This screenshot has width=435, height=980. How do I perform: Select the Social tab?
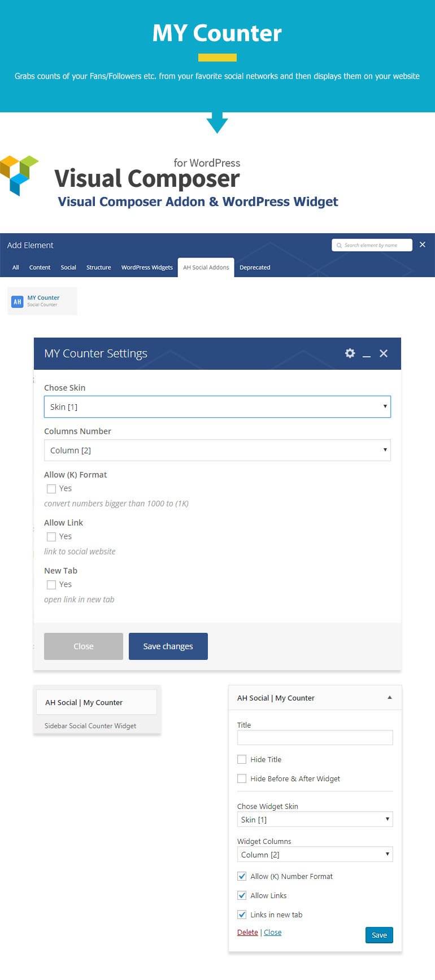[x=68, y=268]
